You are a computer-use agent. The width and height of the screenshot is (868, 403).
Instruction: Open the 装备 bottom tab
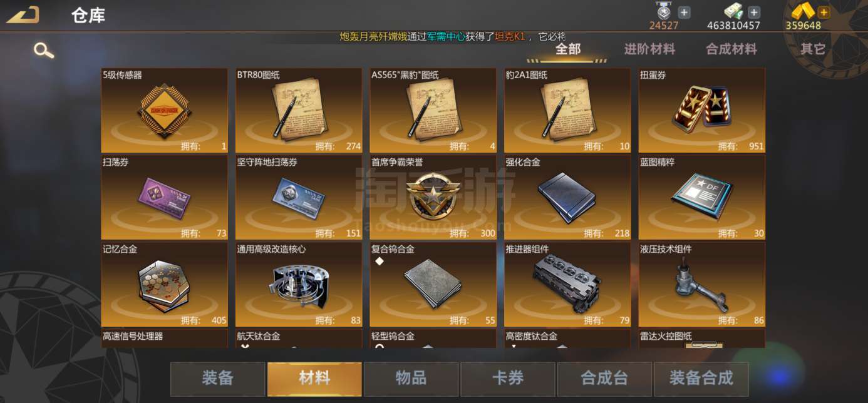click(x=217, y=379)
